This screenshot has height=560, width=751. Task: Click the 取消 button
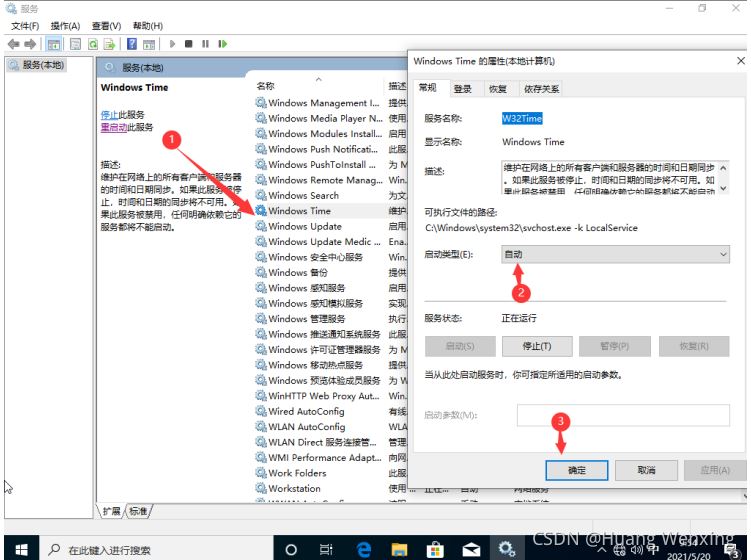point(646,470)
